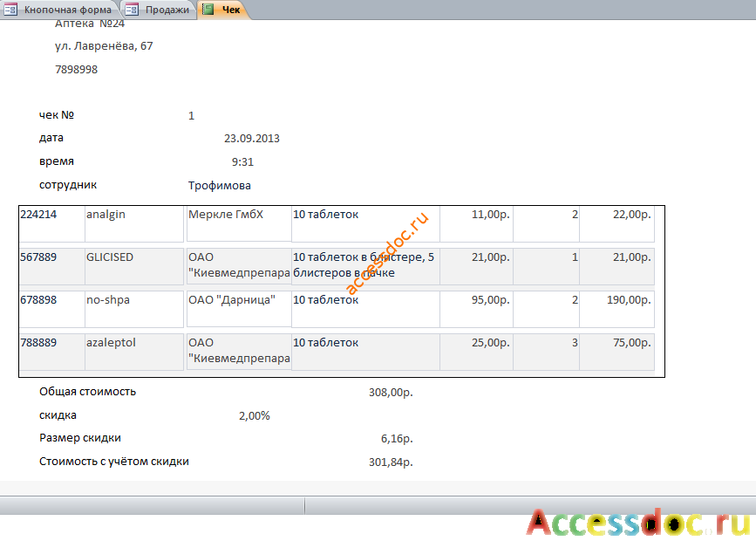Click the Общая стоимость label

point(88,392)
